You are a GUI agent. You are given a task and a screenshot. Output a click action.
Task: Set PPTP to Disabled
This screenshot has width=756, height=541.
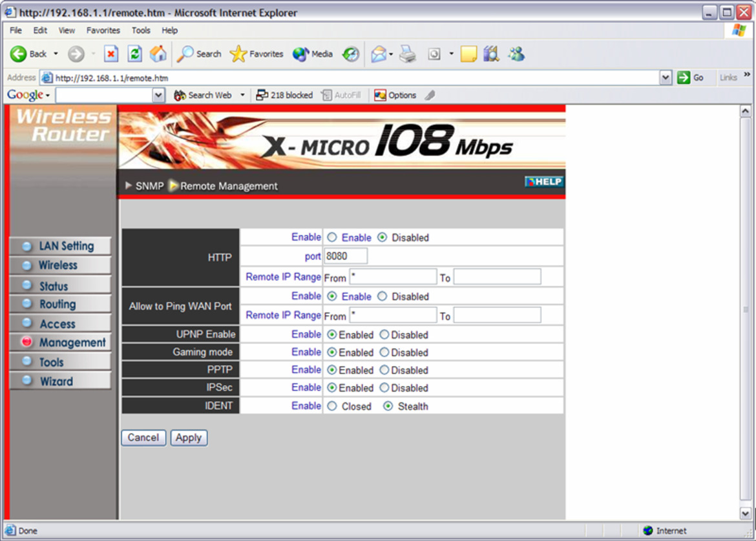click(384, 370)
